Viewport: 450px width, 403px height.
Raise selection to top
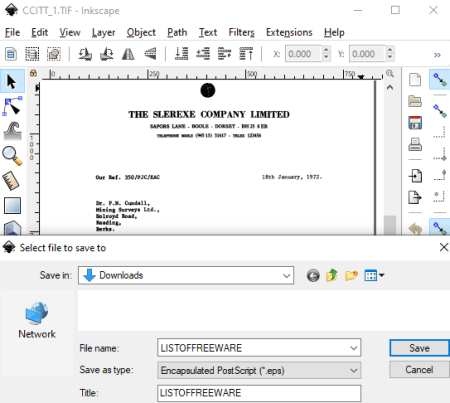(246, 54)
